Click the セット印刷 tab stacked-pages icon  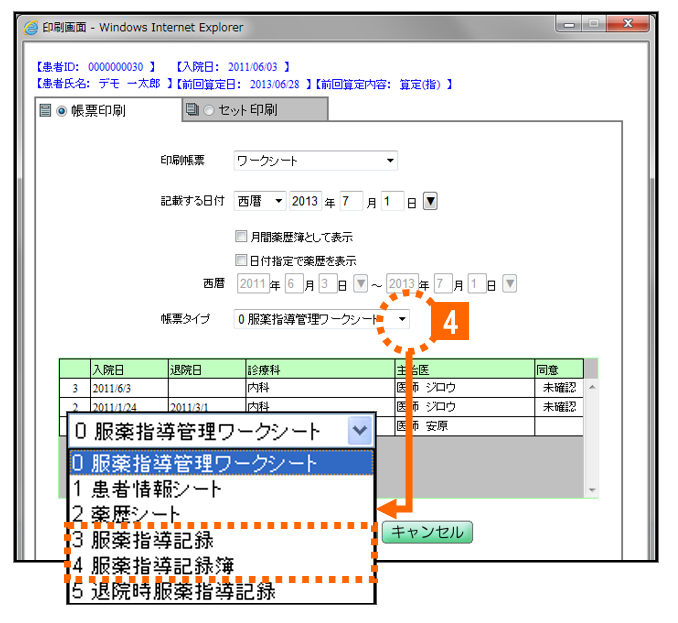[192, 110]
